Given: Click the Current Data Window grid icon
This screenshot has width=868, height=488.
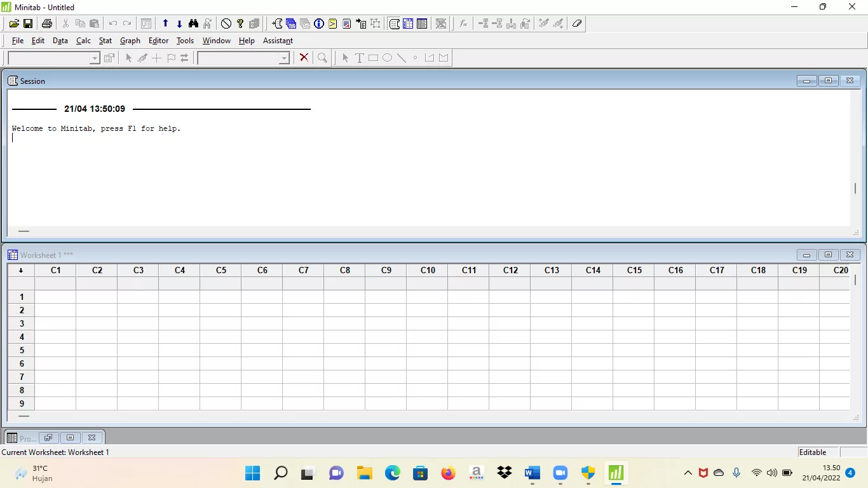Looking at the screenshot, I should tap(408, 24).
